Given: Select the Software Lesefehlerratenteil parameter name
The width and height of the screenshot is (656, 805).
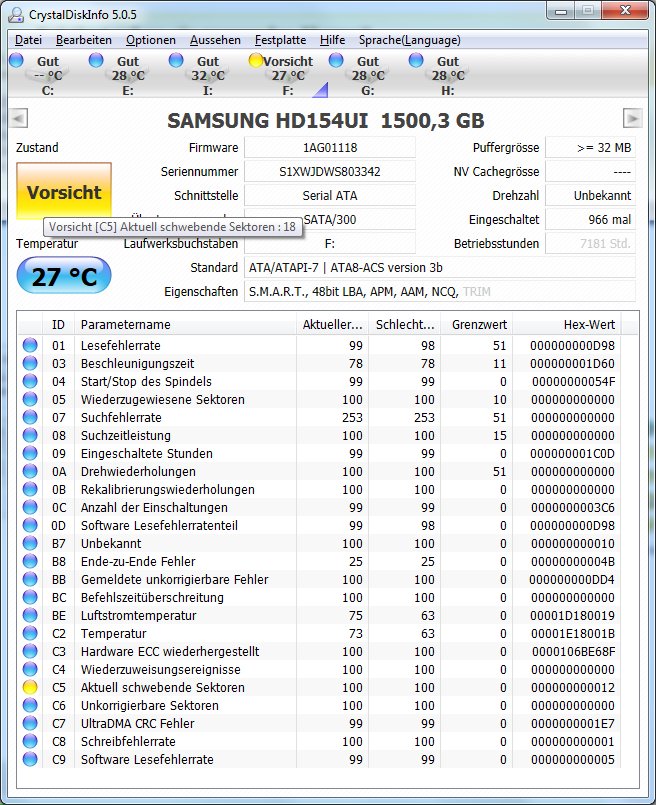Looking at the screenshot, I should (159, 525).
